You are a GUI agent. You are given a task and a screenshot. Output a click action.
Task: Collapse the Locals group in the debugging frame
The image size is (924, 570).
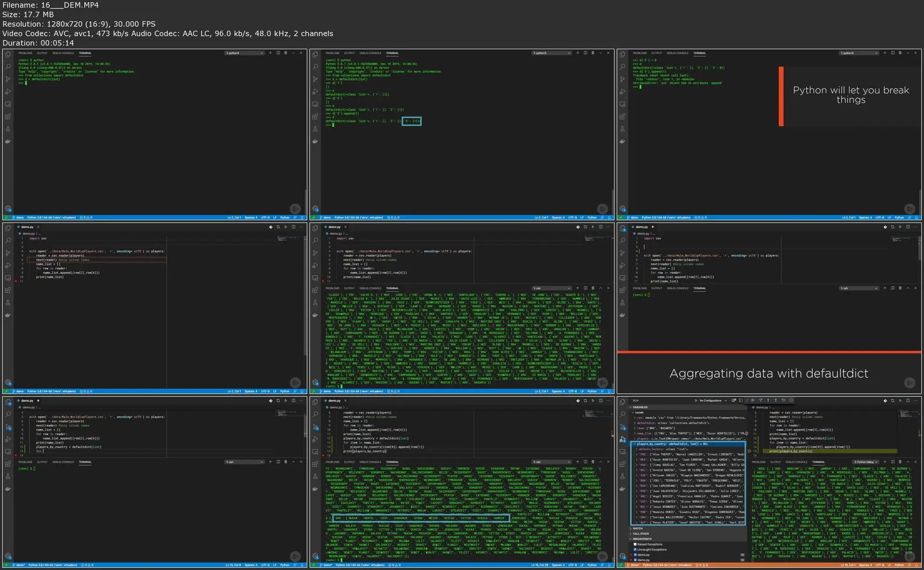(639, 412)
